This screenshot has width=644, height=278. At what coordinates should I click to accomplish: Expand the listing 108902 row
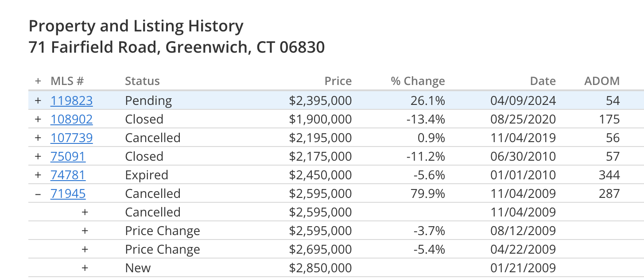(x=38, y=119)
